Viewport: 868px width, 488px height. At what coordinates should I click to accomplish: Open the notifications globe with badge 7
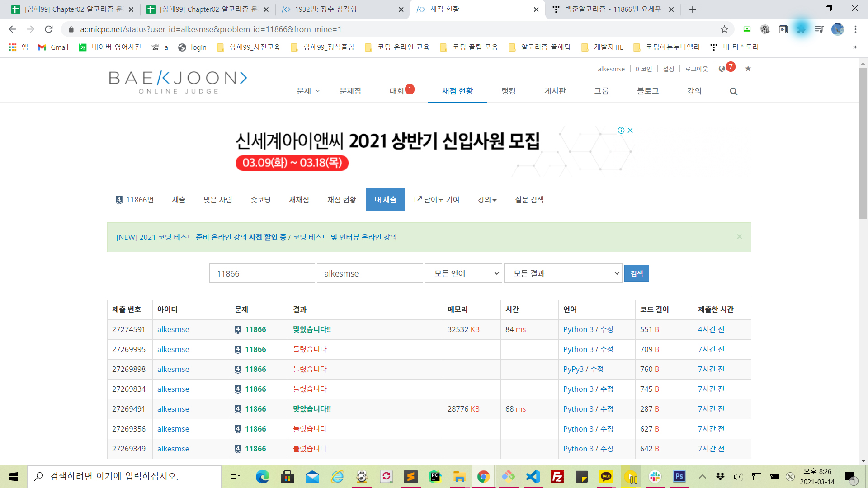click(x=722, y=69)
